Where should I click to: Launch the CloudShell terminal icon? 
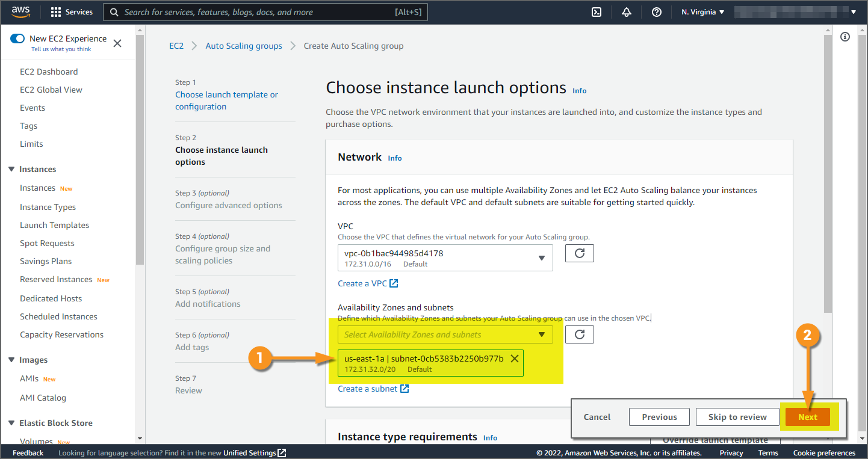(597, 12)
